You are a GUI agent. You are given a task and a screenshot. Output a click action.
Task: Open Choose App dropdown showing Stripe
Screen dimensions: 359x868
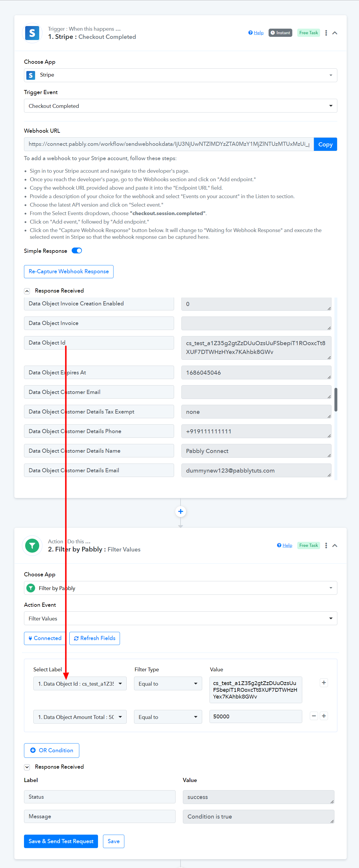(181, 75)
